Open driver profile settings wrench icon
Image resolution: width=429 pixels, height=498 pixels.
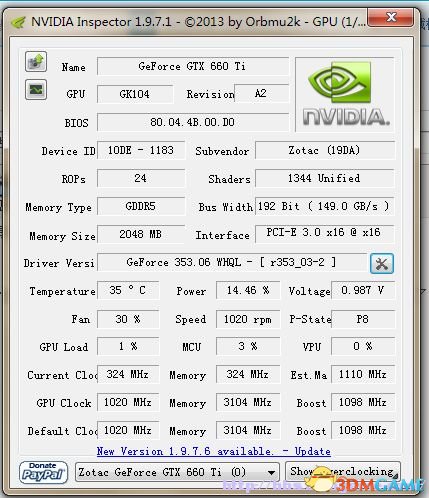coord(382,264)
